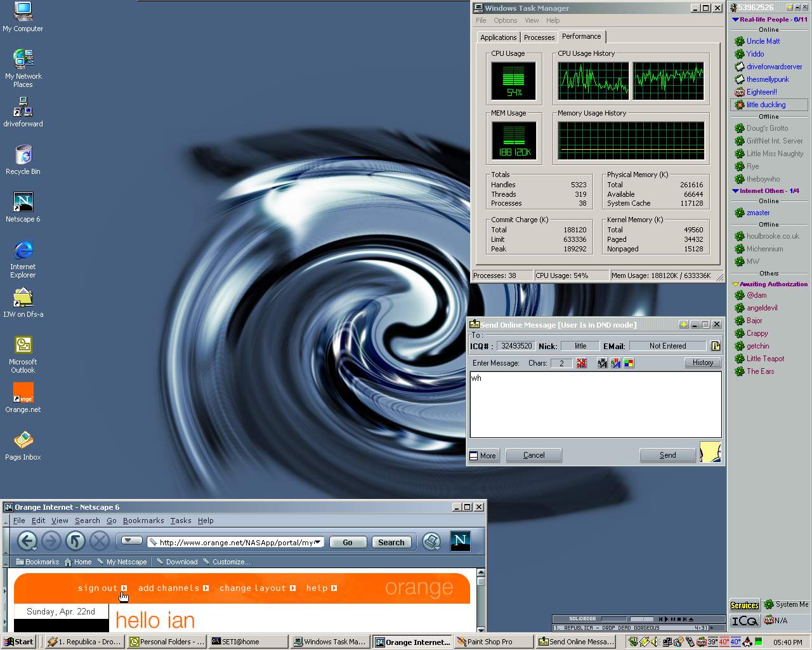Click the message color icon in ICQ

(629, 363)
